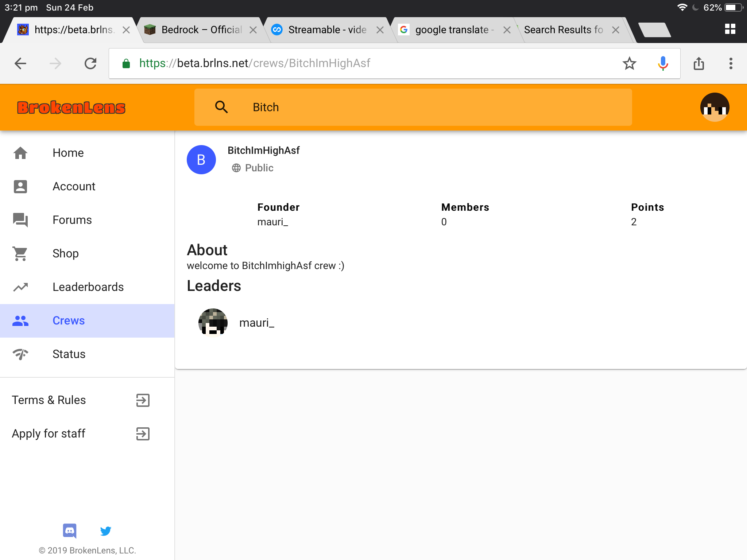Viewport: 747px width, 560px height.
Task: Open the three-dot browser menu
Action: click(x=731, y=63)
